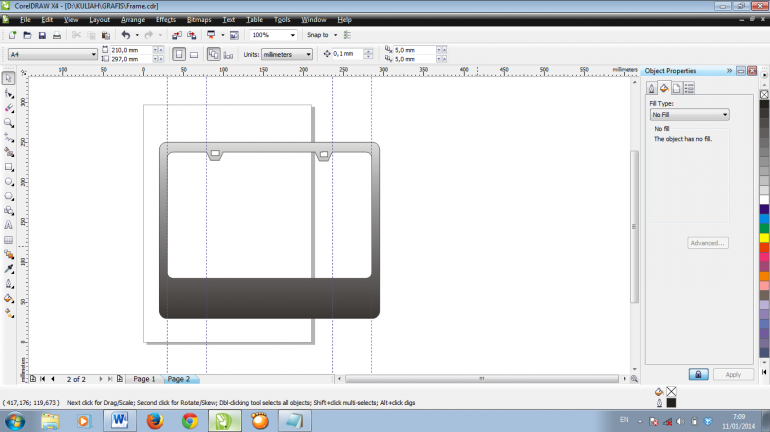Switch to the Outline properties tab
The image size is (770, 432).
click(651, 88)
